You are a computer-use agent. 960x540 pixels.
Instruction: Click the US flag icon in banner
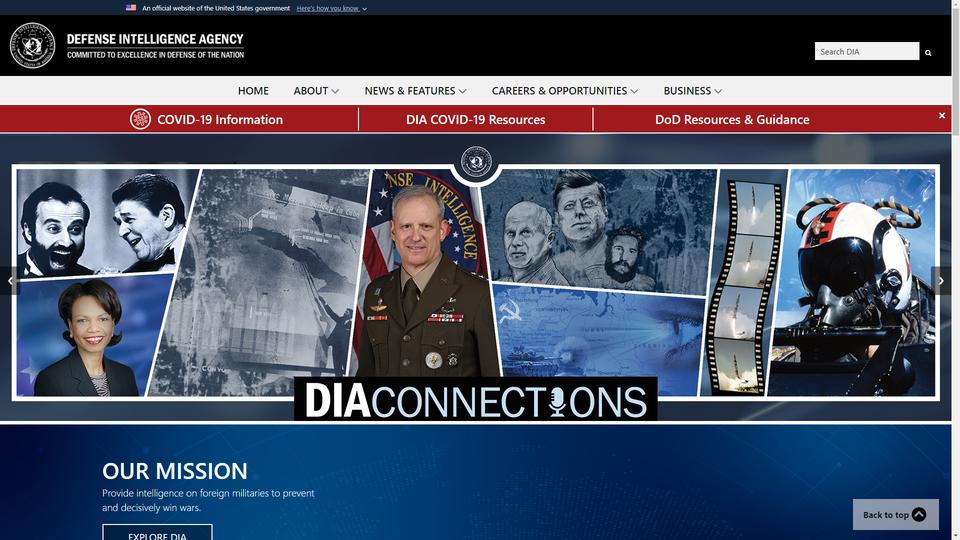(131, 8)
